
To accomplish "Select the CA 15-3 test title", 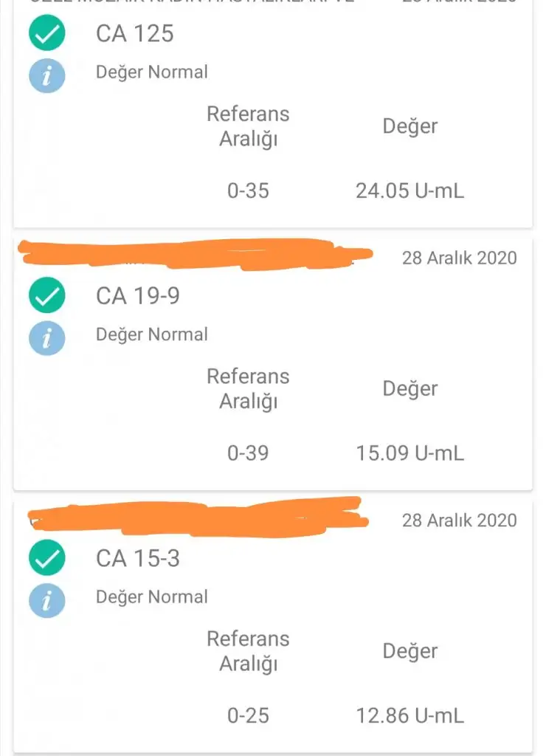I will pyautogui.click(x=138, y=559).
